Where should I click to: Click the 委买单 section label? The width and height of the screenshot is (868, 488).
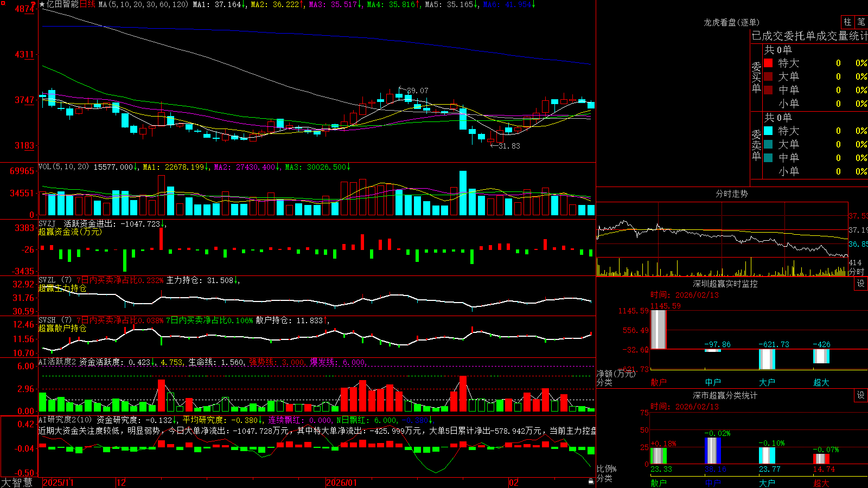point(756,78)
